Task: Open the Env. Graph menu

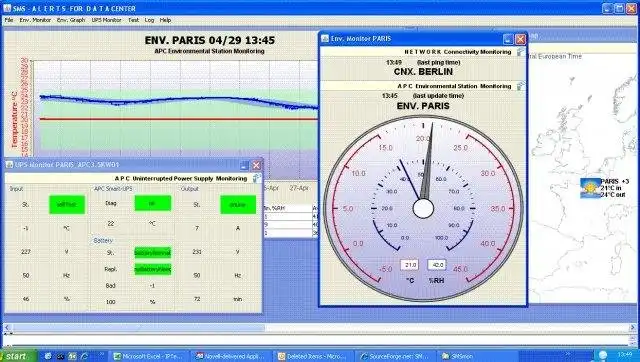Action: tap(71, 20)
